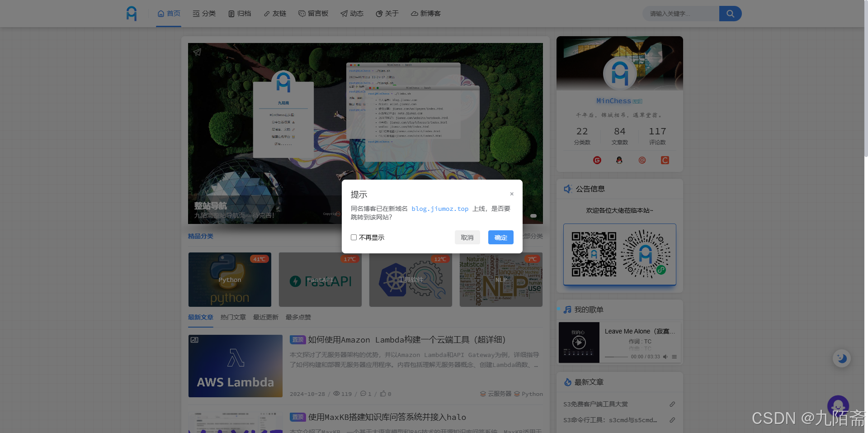Viewport: 868px width, 433px height.
Task: Click the QR code image in the notice
Action: [x=594, y=254]
